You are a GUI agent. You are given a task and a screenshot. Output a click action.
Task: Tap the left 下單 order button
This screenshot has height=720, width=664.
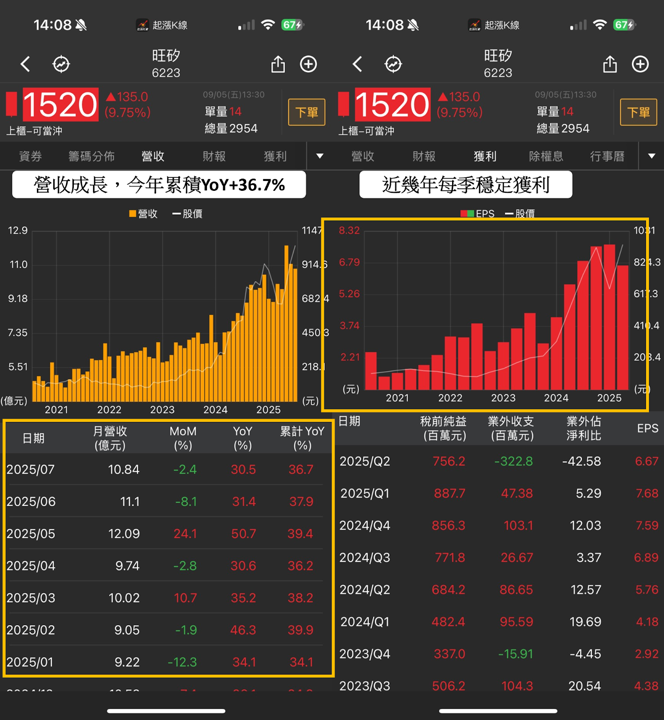point(307,112)
